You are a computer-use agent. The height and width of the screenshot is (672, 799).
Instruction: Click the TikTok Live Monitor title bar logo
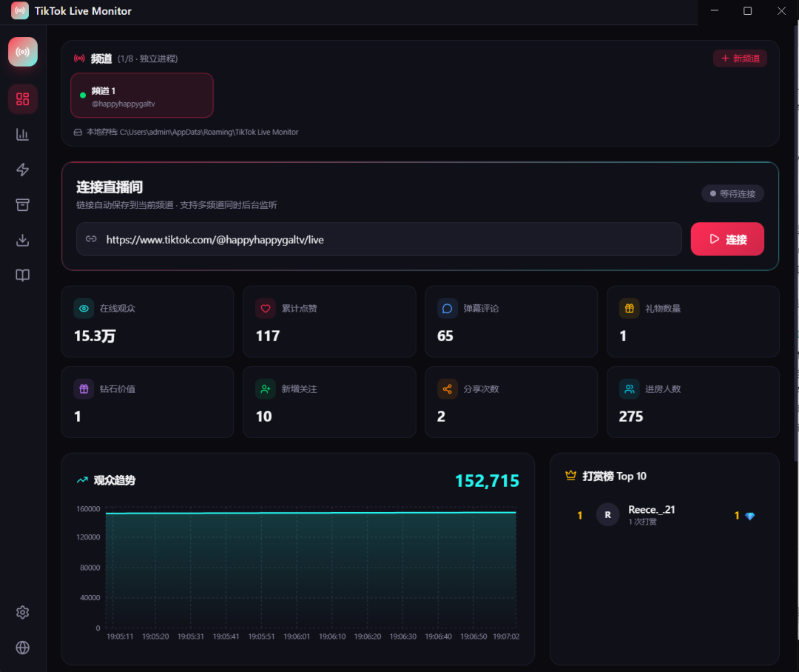tap(20, 10)
